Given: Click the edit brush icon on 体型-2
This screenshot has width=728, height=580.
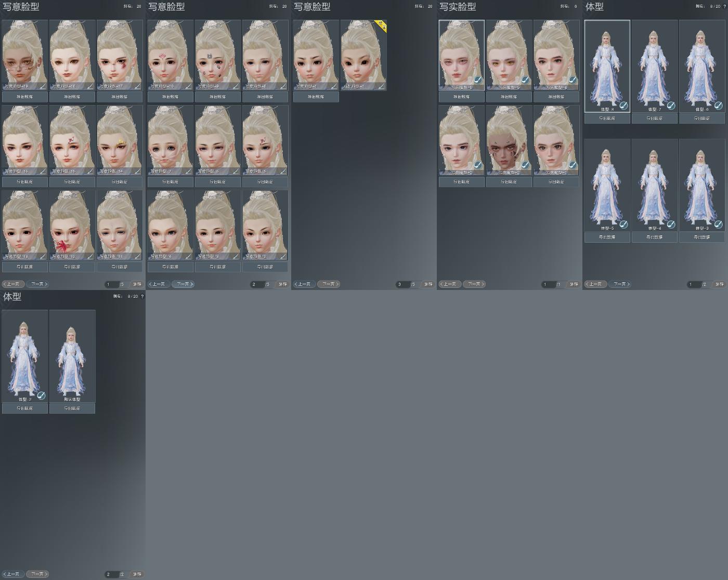Looking at the screenshot, I should click(x=41, y=396).
